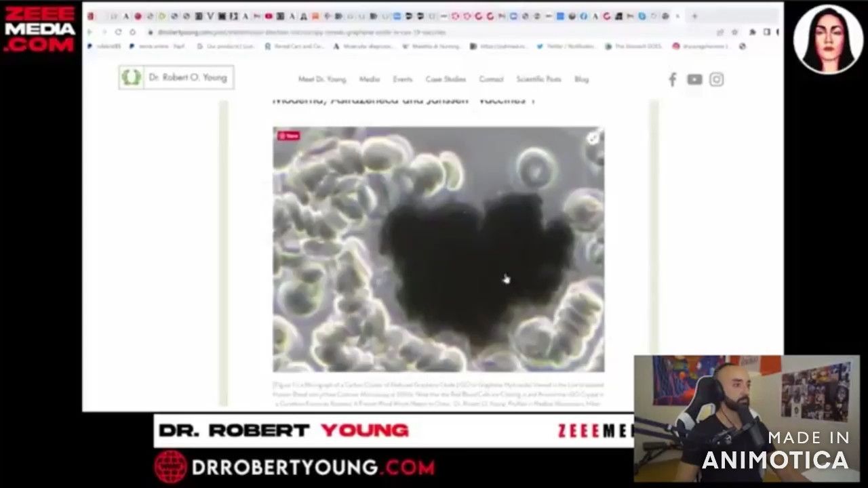Open the Facebook social icon

(x=672, y=80)
